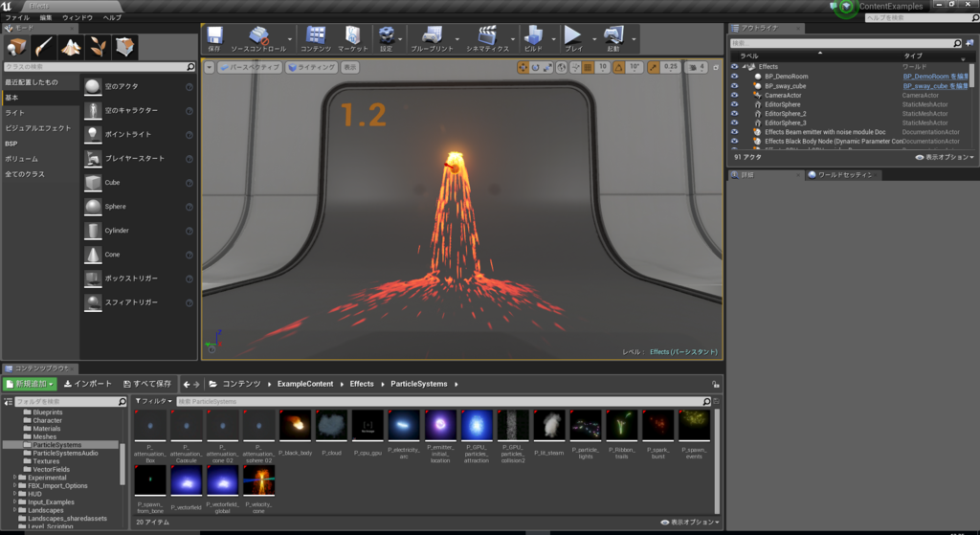Screen dimensions: 980x535
Task: Select the scale gizmo tool in viewport
Action: point(547,67)
